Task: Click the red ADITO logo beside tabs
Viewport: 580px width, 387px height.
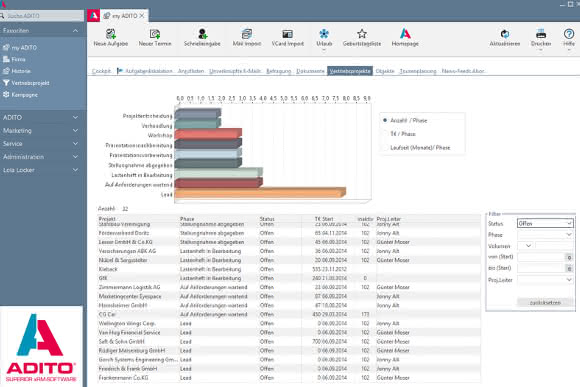Action: pos(94,16)
